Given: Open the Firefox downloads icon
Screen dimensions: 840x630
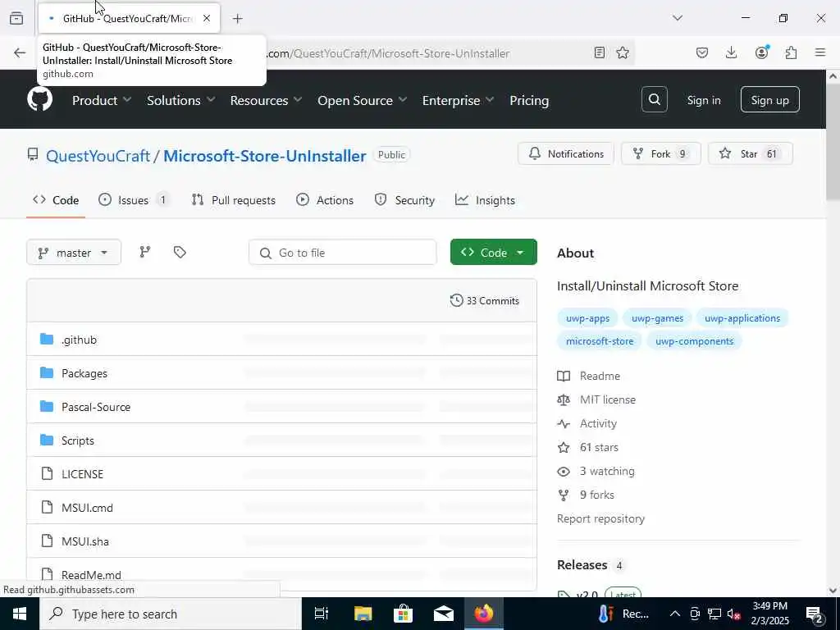Looking at the screenshot, I should [x=731, y=52].
